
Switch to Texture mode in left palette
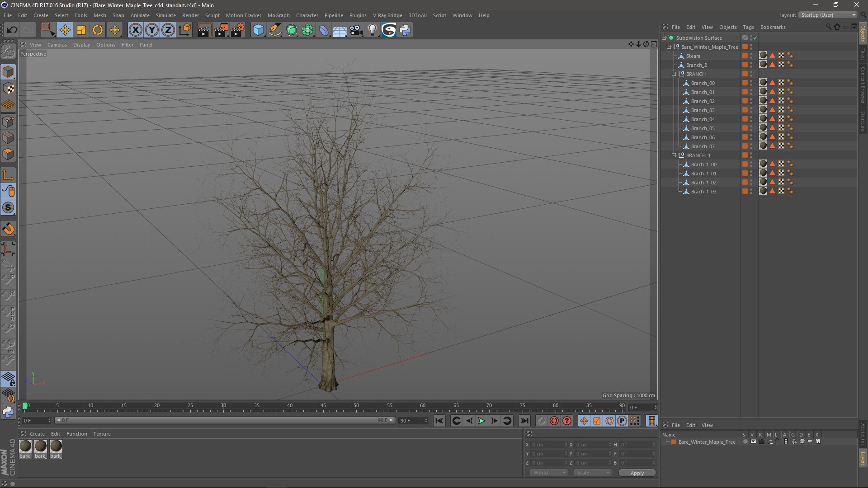[9, 89]
